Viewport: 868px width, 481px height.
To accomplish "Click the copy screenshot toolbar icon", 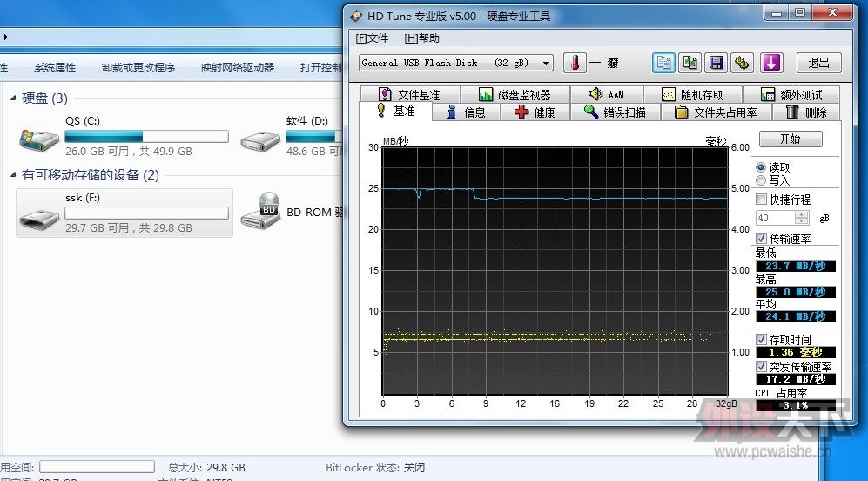I will 690,63.
